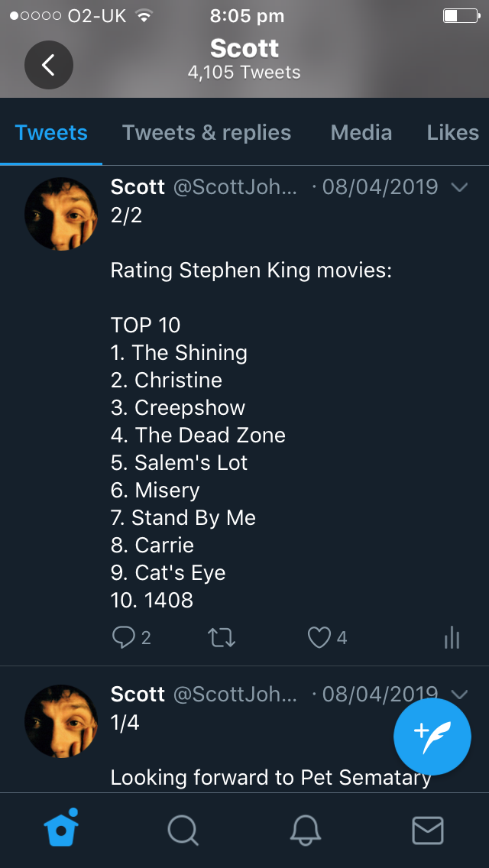View tweet activity analytics bars
Screen dimensions: 489x868
click(x=452, y=637)
